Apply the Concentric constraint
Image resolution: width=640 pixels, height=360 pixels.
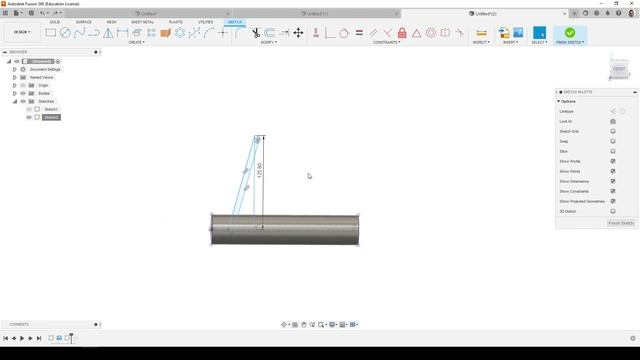[x=431, y=33]
